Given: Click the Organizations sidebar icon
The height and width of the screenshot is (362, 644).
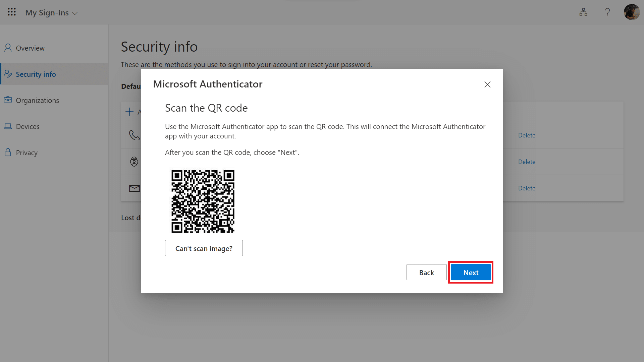Looking at the screenshot, I should click(8, 100).
